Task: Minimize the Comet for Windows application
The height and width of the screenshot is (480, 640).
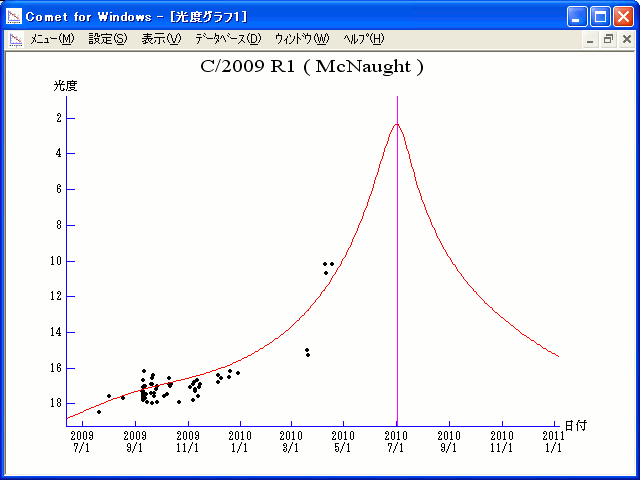Action: pyautogui.click(x=577, y=16)
